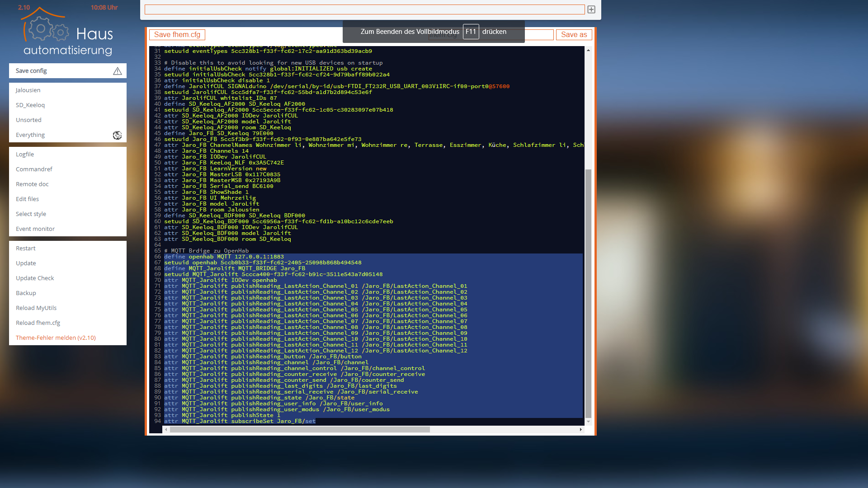The height and width of the screenshot is (488, 868).
Task: Click the plus icon beside command field
Action: [591, 9]
